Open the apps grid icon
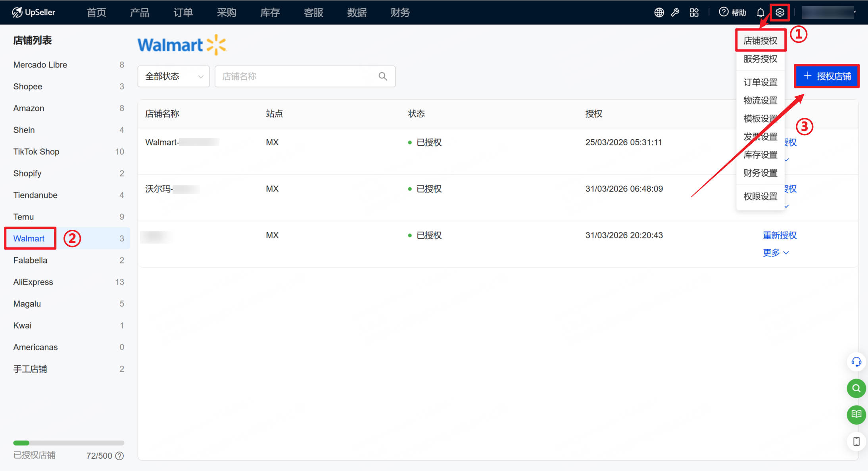 694,12
